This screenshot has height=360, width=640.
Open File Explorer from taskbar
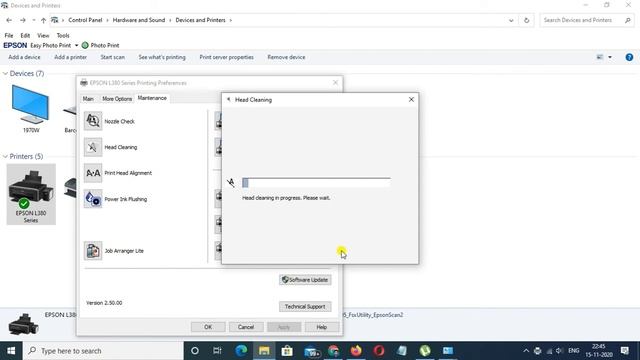[x=264, y=351]
